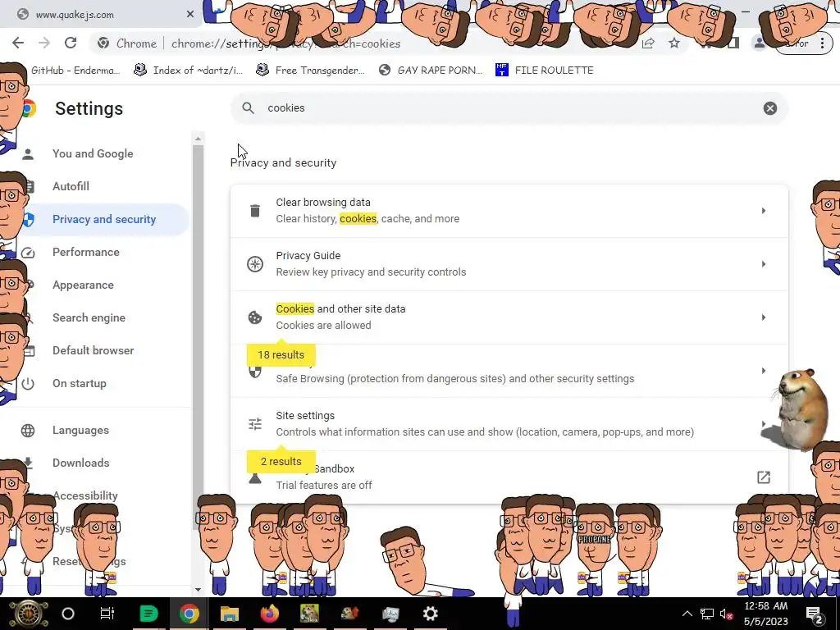Open the Autofill settings section

71,186
